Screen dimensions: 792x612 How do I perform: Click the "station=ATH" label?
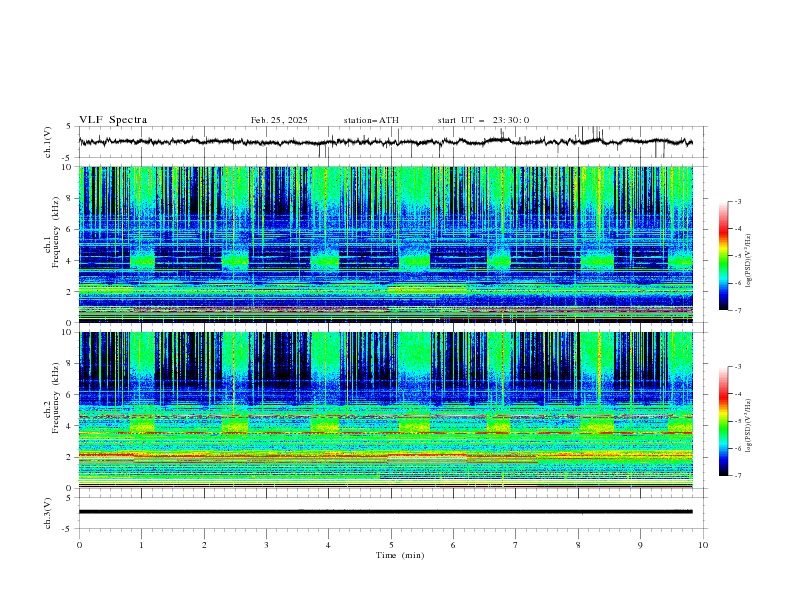click(x=371, y=120)
